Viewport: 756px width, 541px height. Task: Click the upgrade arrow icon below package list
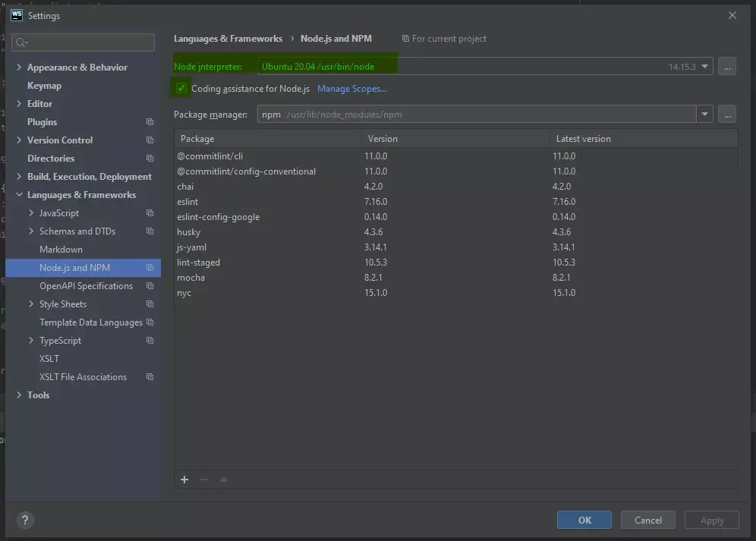click(224, 480)
